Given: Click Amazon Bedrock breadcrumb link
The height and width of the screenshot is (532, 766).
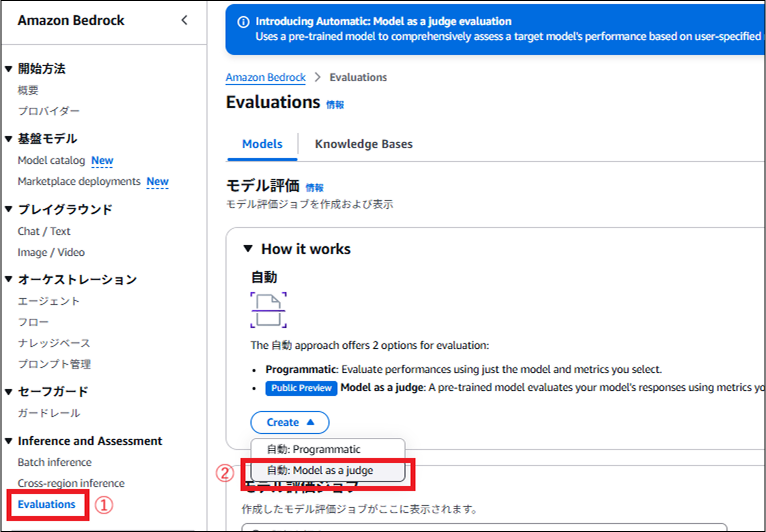Looking at the screenshot, I should [x=265, y=77].
